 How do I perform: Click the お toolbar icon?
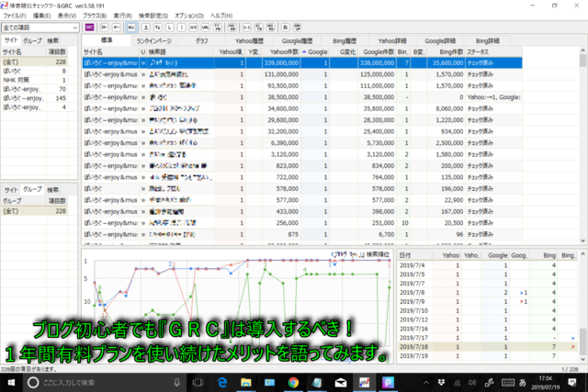tap(286, 28)
